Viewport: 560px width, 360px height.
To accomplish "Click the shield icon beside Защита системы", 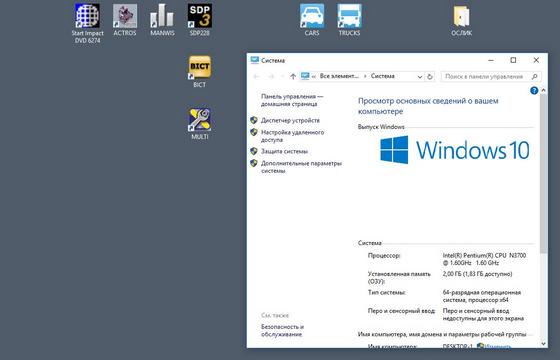I will [254, 151].
